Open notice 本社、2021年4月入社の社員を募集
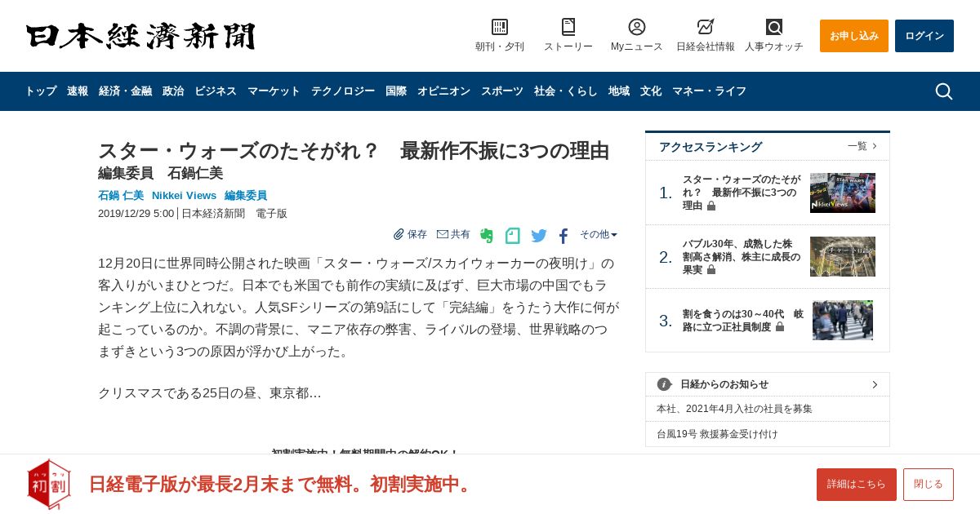Image resolution: width=980 pixels, height=514 pixels. click(734, 409)
